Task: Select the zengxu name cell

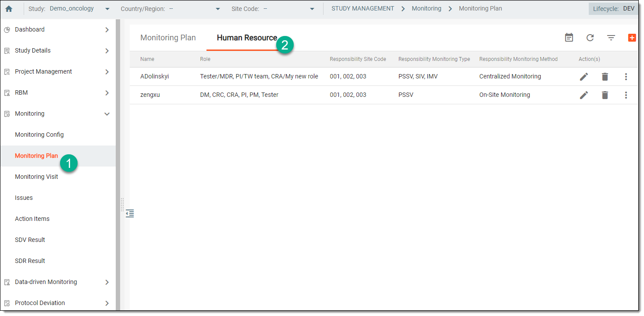Action: pyautogui.click(x=150, y=95)
